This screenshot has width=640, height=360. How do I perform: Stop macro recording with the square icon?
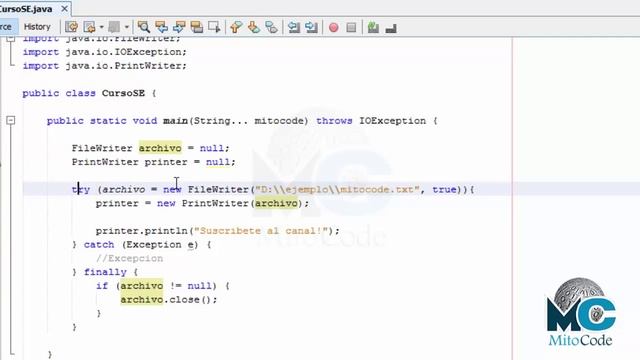pos(351,27)
